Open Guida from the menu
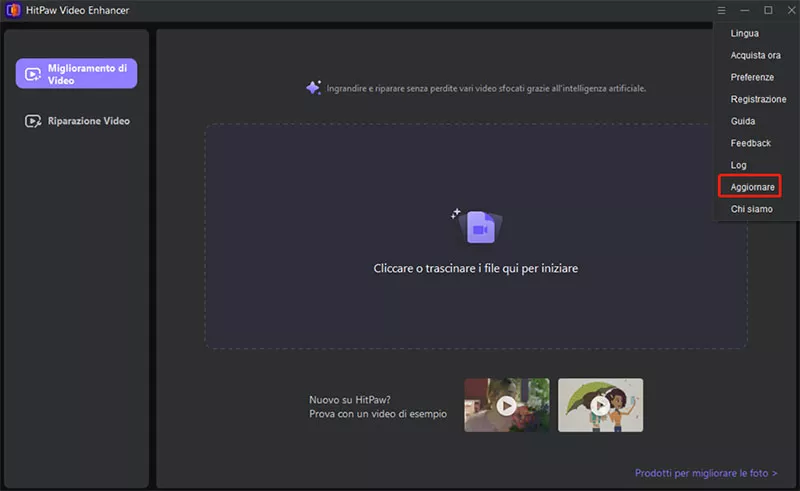 [x=742, y=121]
